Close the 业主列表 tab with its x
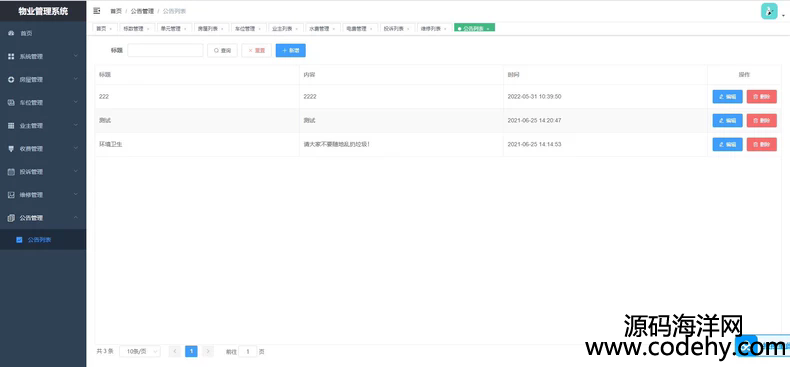The height and width of the screenshot is (367, 790). (x=297, y=29)
